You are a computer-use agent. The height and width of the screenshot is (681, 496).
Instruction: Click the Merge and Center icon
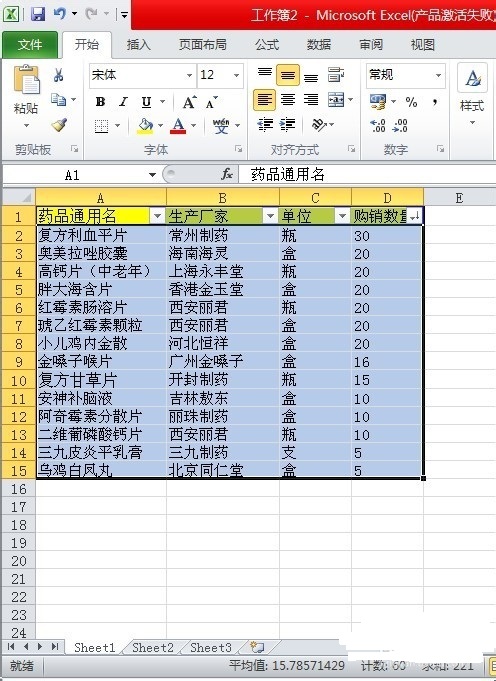tap(336, 100)
